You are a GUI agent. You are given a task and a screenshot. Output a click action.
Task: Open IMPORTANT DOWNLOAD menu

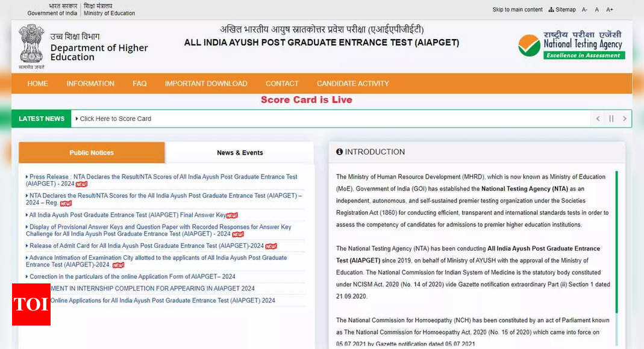tap(206, 83)
